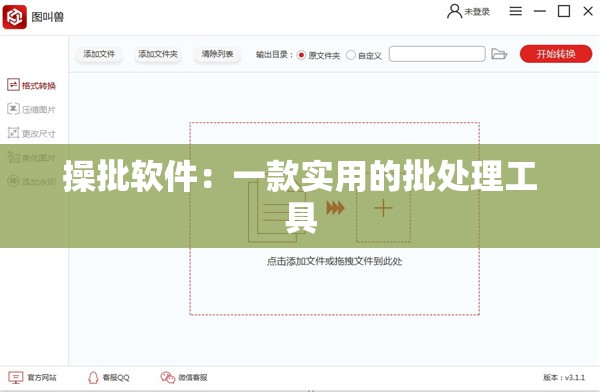Click 点击添加文件或拖拽文件到此处 drop zone text

(x=334, y=261)
